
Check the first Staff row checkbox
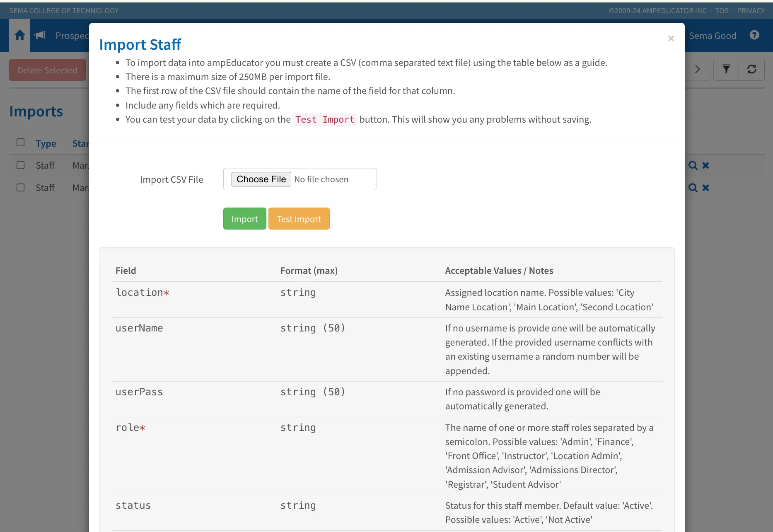click(x=20, y=165)
